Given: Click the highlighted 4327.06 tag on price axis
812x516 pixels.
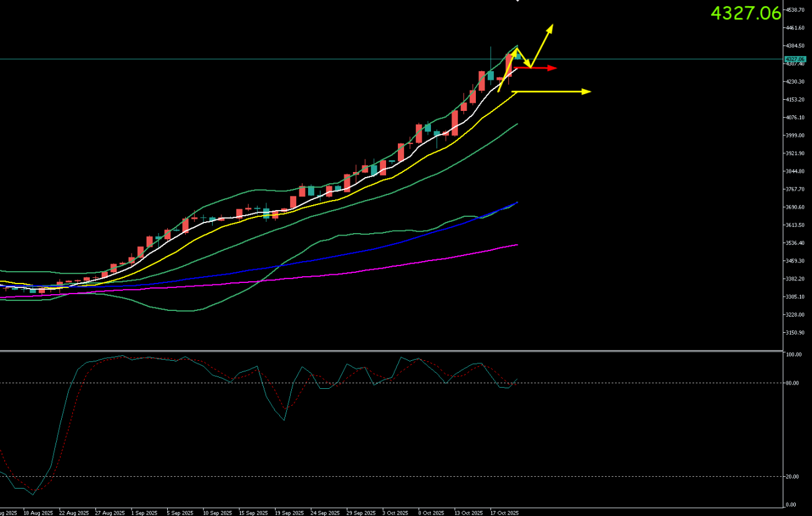Looking at the screenshot, I should 794,59.
